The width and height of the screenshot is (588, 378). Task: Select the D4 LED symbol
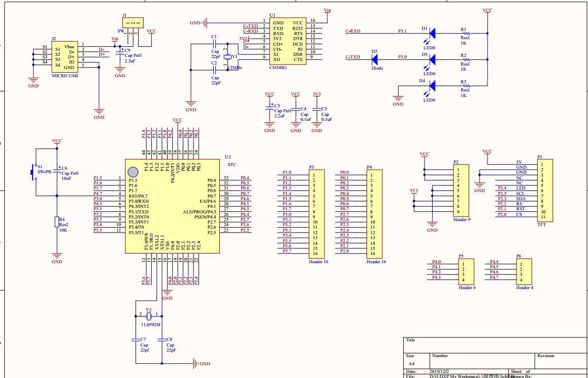432,86
